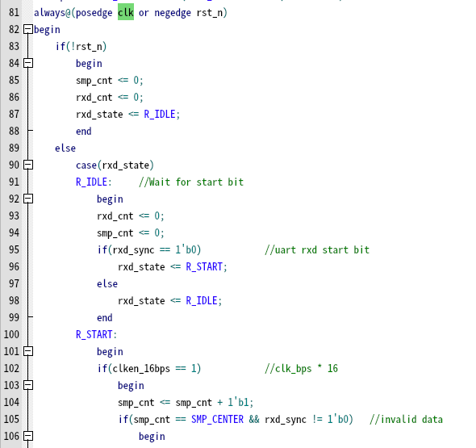
Task: Click 'always@(posedge' on line 81
Action: tap(73, 13)
